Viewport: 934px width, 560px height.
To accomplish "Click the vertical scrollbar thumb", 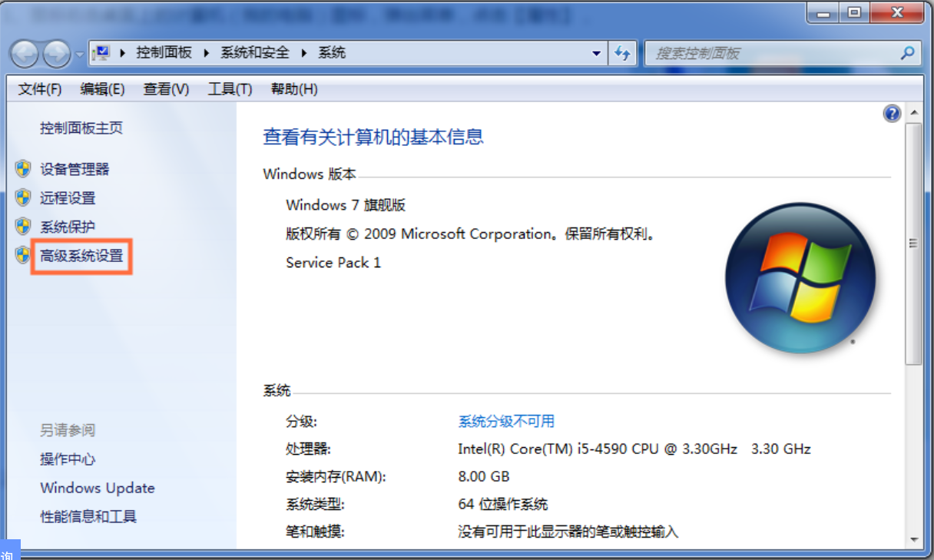I will click(x=913, y=244).
